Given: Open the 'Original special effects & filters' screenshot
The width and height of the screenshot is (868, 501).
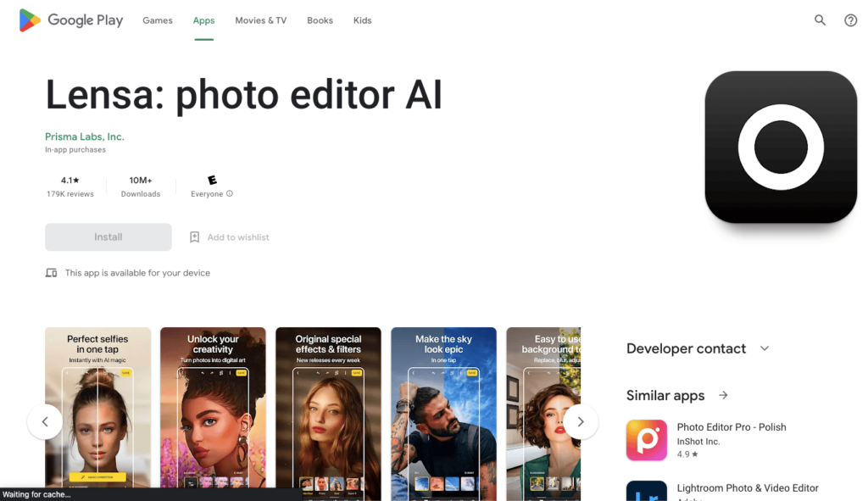Looking at the screenshot, I should click(x=328, y=414).
